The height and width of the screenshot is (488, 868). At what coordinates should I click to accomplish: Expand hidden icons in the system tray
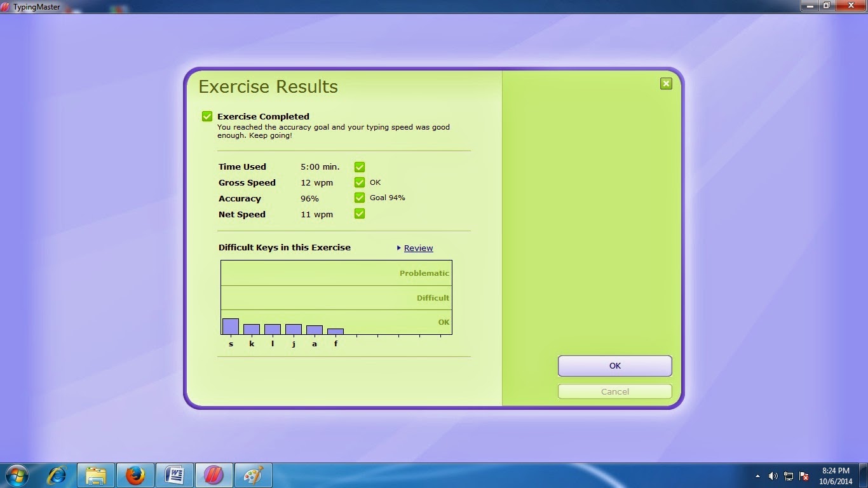click(x=757, y=475)
